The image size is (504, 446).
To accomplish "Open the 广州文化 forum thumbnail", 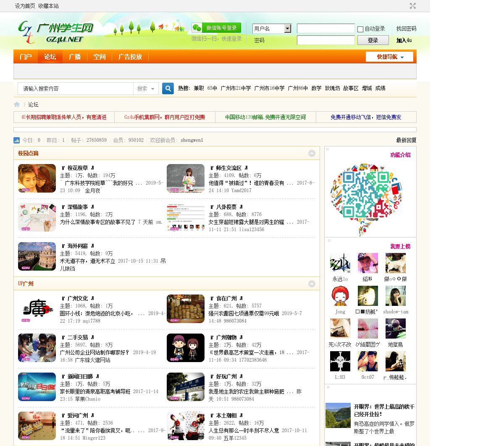I will (37, 309).
